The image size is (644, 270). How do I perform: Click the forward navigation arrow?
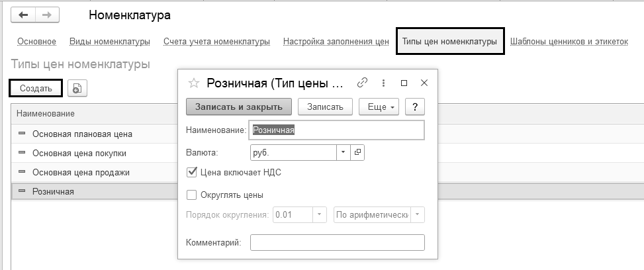46,15
